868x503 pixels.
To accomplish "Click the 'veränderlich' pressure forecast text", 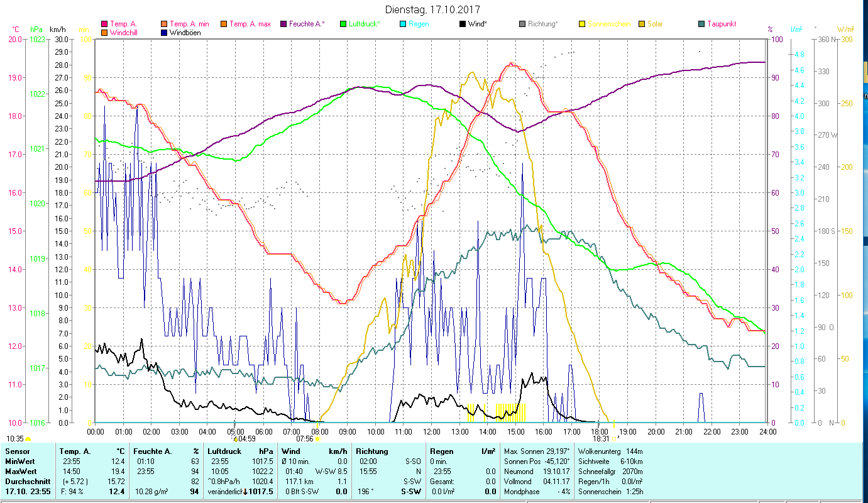I will click(225, 492).
